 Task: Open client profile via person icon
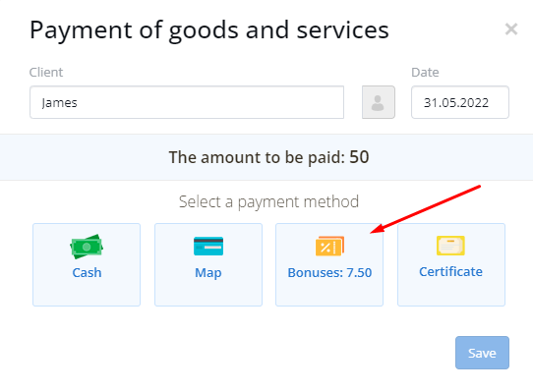(379, 102)
